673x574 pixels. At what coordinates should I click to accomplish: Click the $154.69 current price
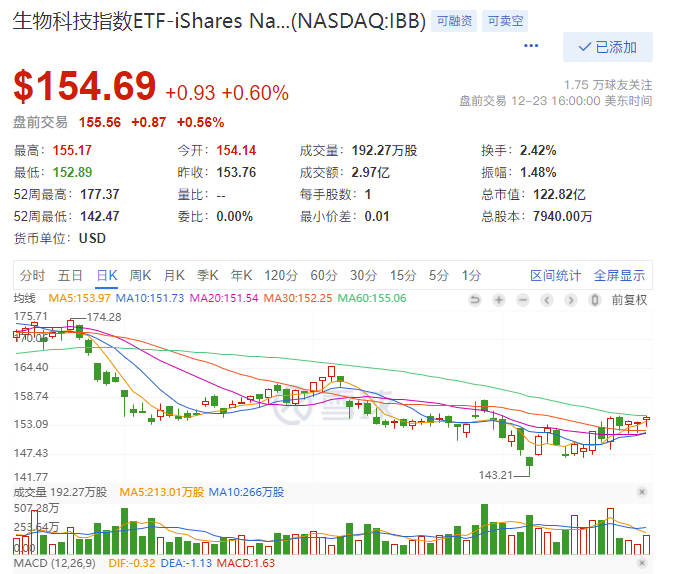[x=85, y=86]
